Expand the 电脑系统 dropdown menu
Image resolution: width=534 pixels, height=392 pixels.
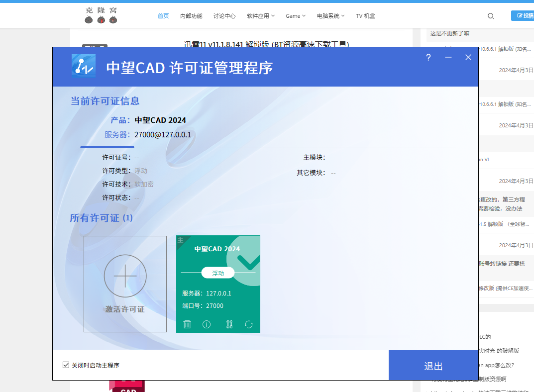click(x=330, y=16)
